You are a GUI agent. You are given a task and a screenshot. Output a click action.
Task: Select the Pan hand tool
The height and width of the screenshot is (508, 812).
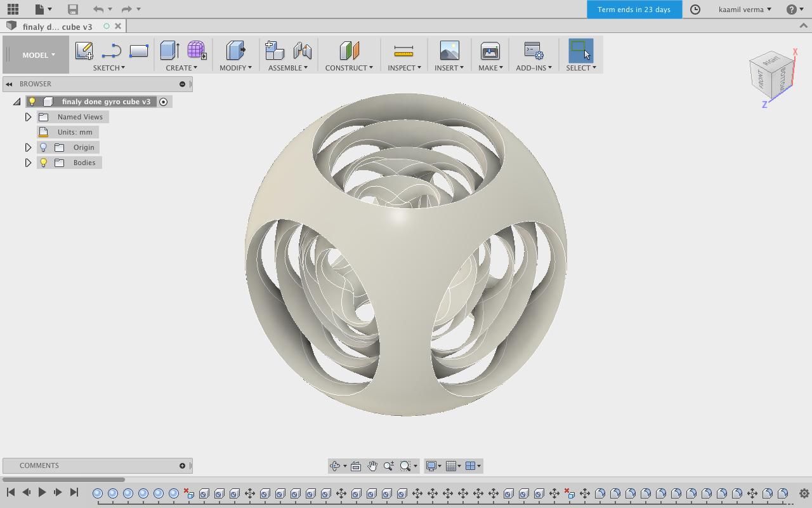point(372,466)
